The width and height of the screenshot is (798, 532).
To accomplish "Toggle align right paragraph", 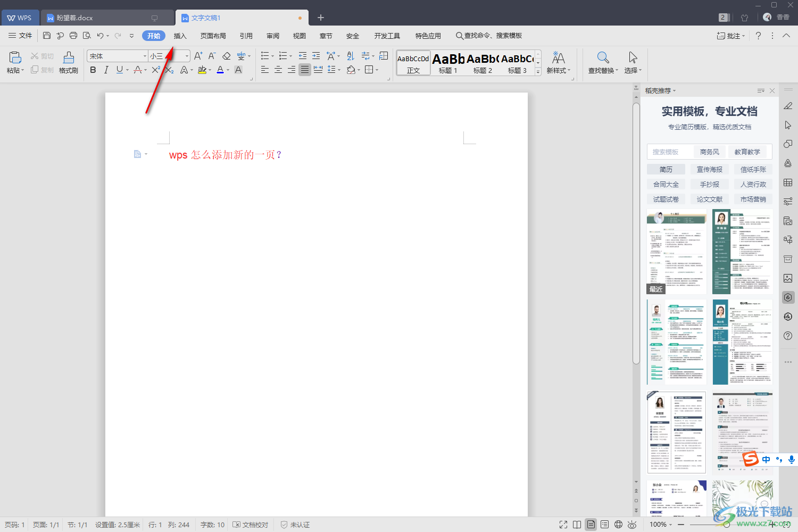I will pos(292,70).
